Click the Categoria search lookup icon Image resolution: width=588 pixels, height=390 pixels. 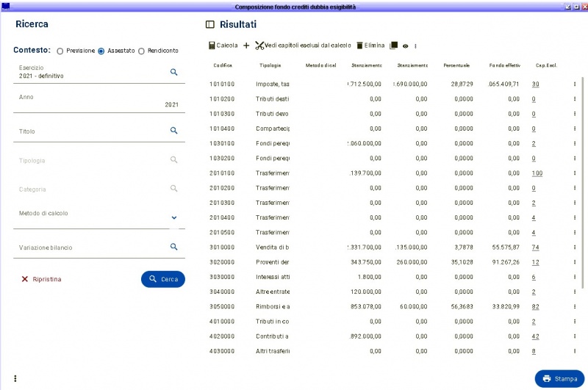[x=173, y=188]
